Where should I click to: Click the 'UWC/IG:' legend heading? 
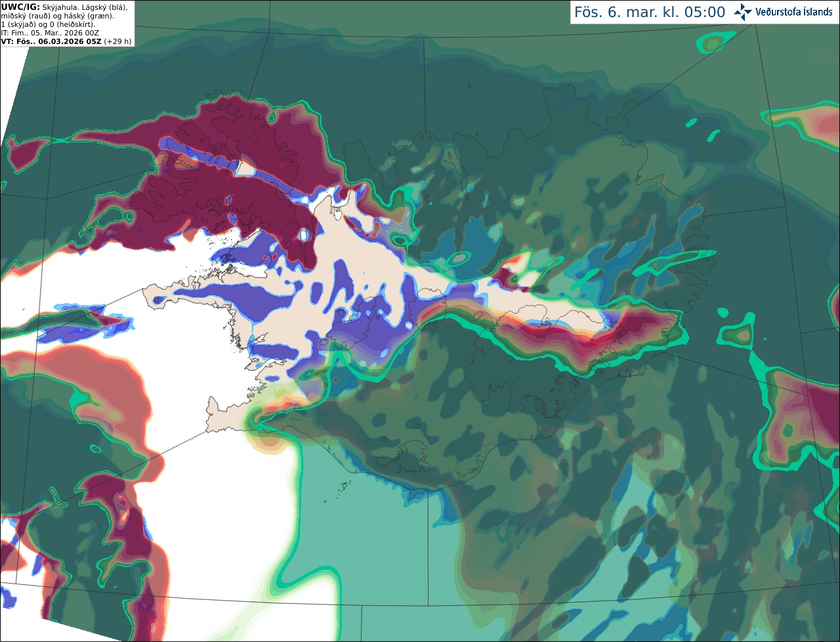(x=20, y=7)
